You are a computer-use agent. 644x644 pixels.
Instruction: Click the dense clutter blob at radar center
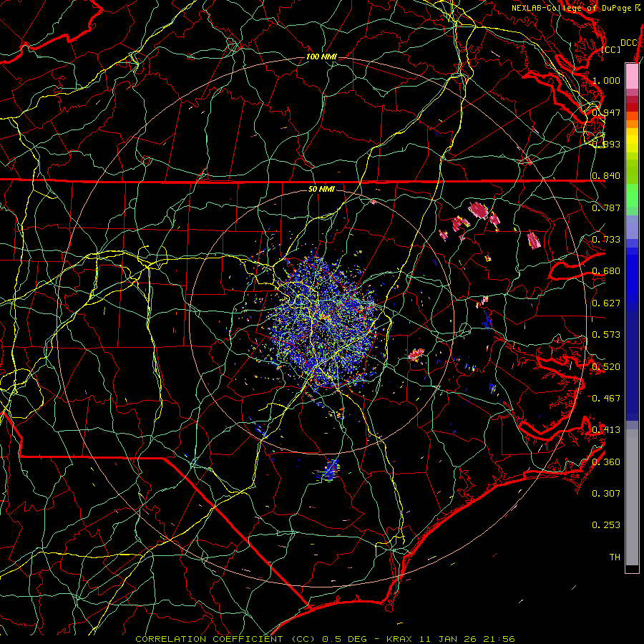tap(323, 323)
